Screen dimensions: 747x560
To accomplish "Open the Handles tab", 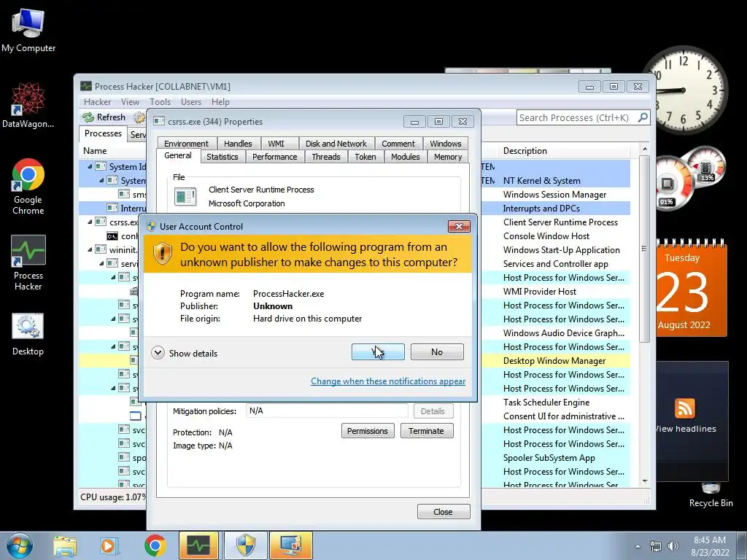I will tap(238, 144).
